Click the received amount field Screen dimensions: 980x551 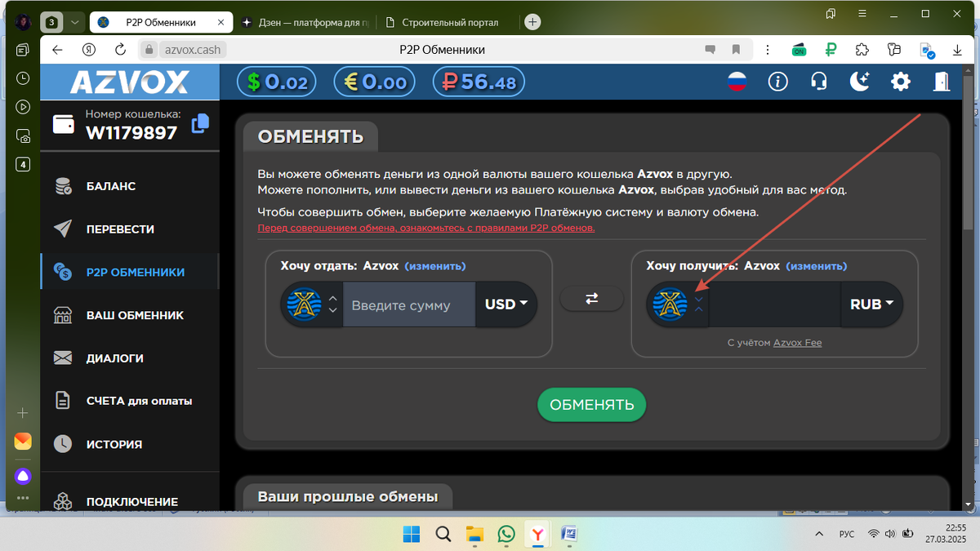775,305
